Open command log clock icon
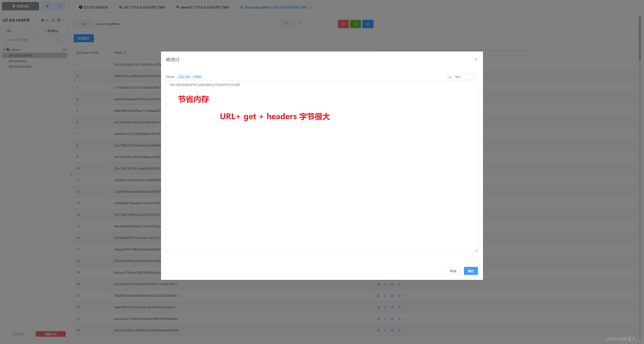The height and width of the screenshot is (344, 644). click(x=60, y=6)
